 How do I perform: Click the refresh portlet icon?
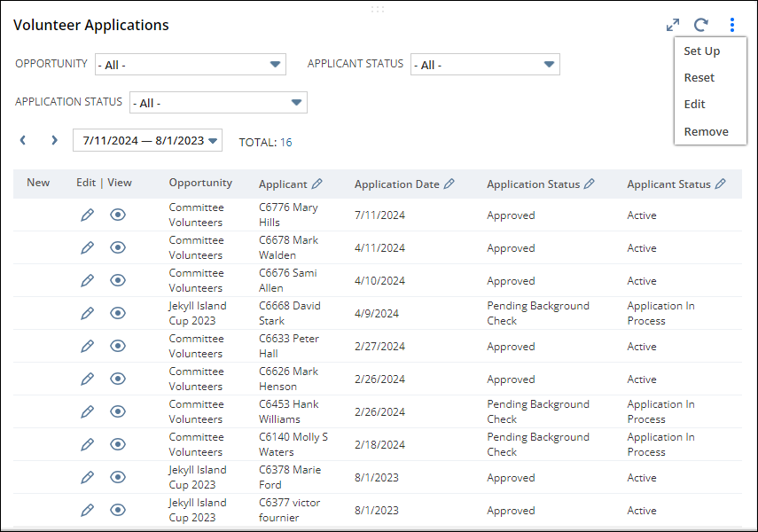(701, 26)
